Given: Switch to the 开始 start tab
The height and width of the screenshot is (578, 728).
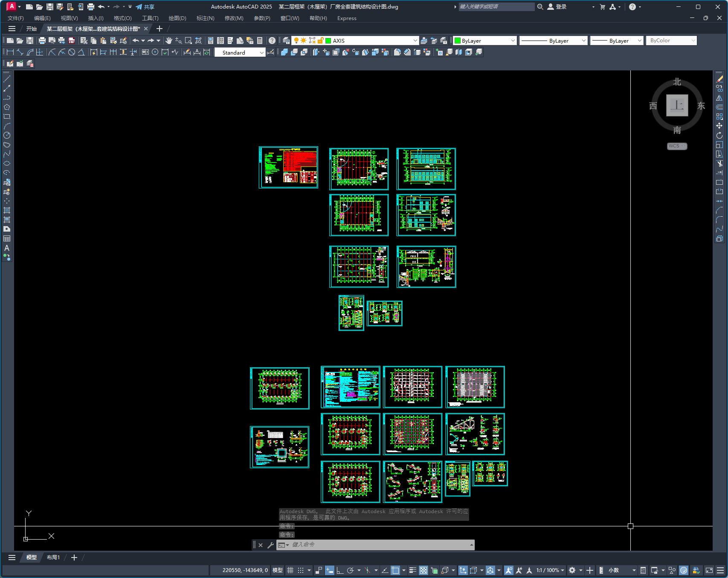Looking at the screenshot, I should (x=31, y=29).
